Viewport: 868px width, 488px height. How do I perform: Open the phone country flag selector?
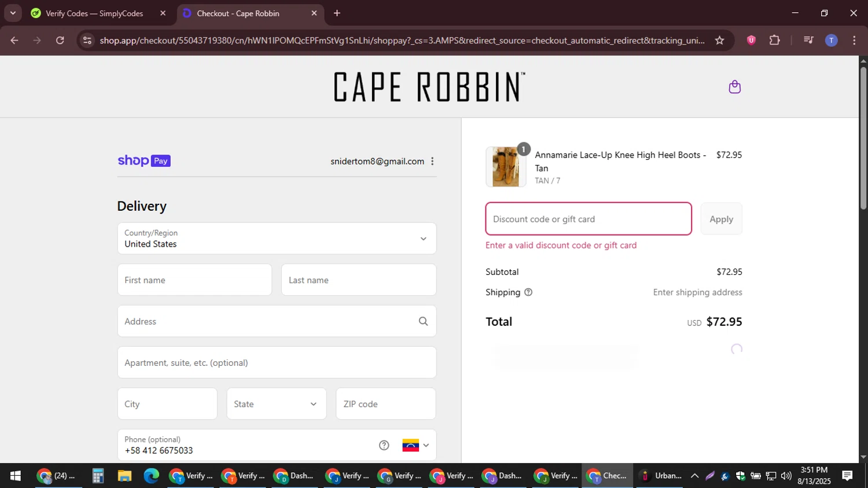[x=415, y=445]
